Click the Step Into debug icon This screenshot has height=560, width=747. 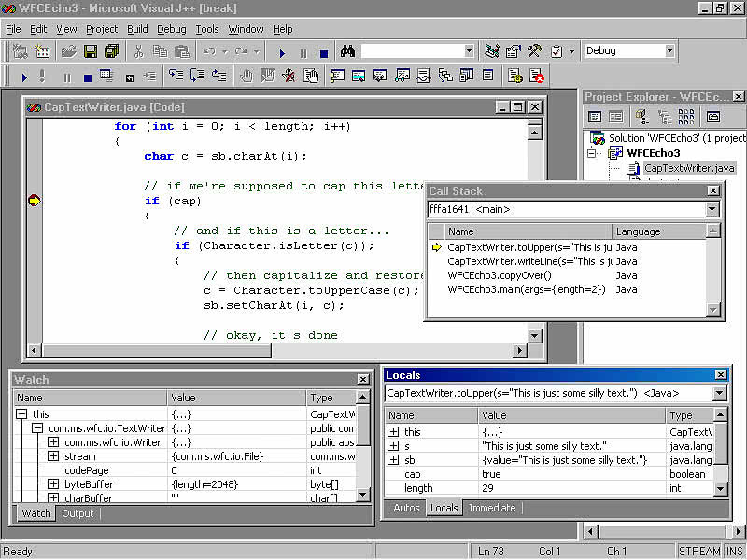[x=176, y=76]
